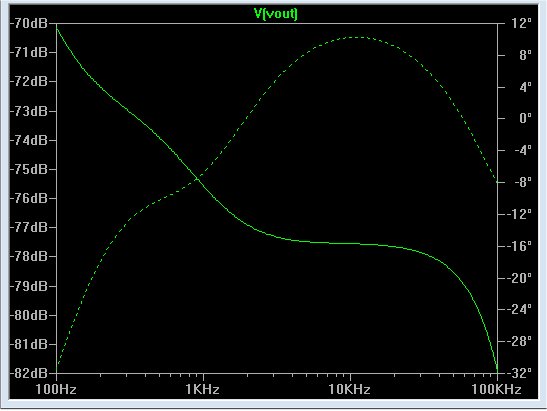The image size is (547, 411).
Task: Click the -8° phase axis label
Action: click(523, 182)
